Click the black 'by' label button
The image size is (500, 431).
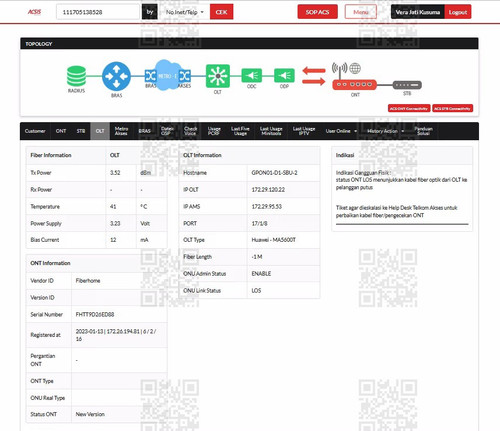coord(150,12)
